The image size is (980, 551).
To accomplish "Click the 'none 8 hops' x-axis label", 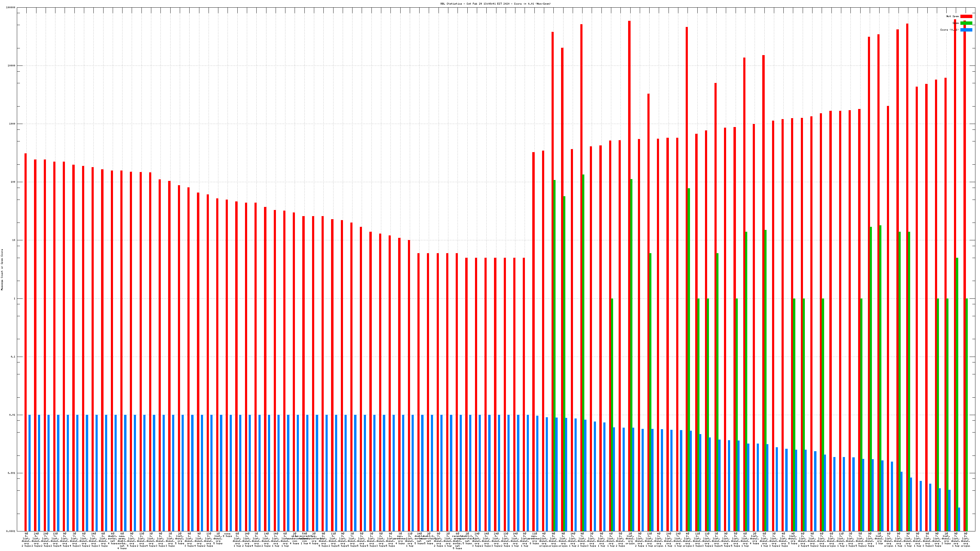I will [228, 535].
